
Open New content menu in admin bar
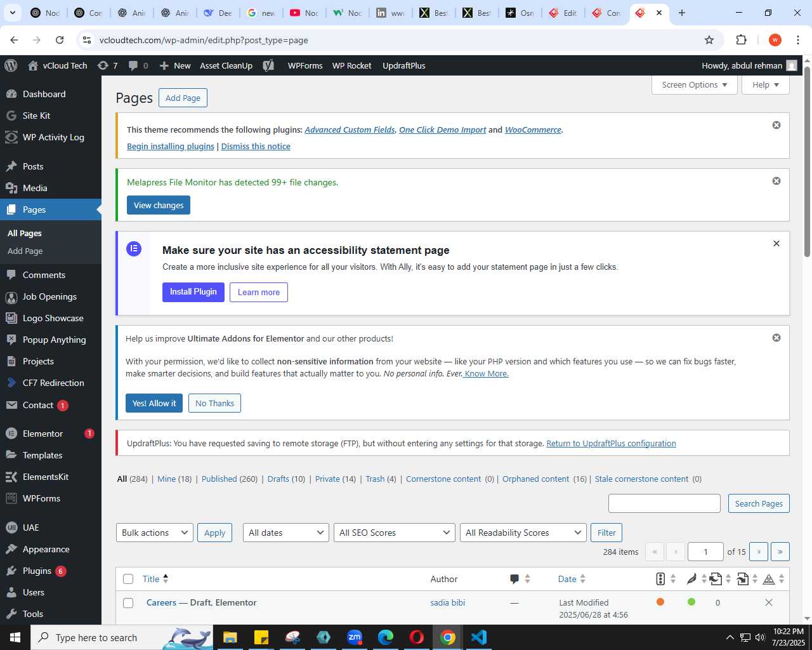[175, 65]
